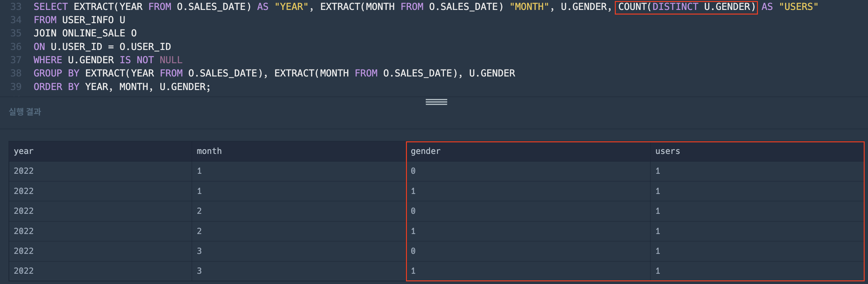This screenshot has height=284, width=868.
Task: Click line number 36 in gutter
Action: (16, 47)
